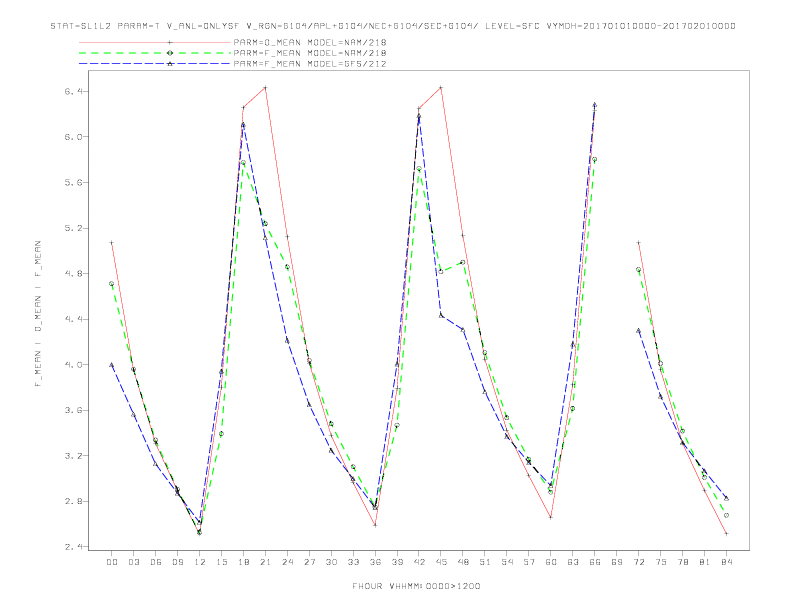Screen dimensions: 792x612
Task: Click x-axis tick label 21
Action: click(265, 562)
